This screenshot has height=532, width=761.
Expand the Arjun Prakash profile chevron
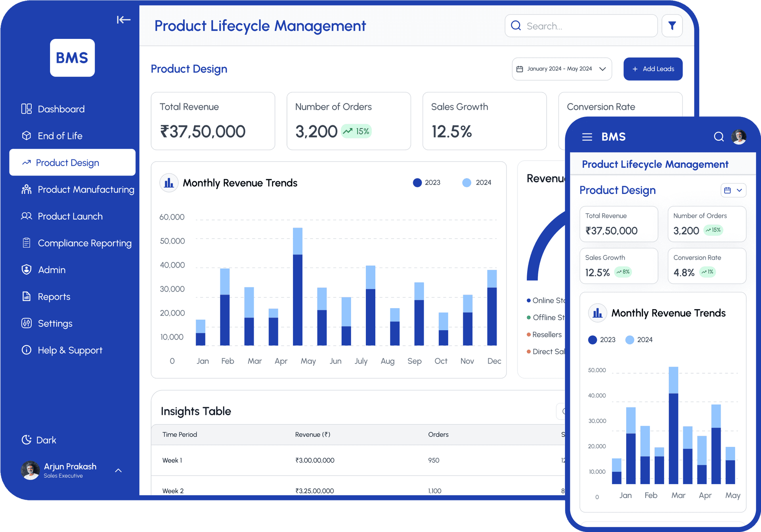coord(118,471)
